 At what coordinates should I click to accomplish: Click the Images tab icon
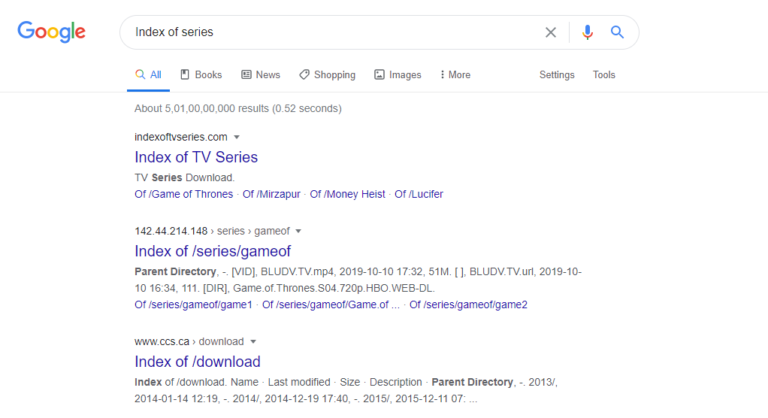[379, 74]
